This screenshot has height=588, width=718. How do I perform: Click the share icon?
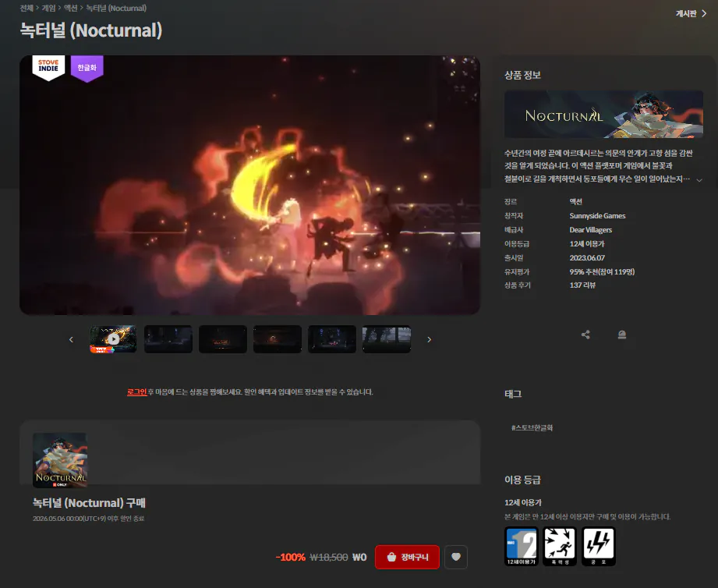click(x=585, y=335)
